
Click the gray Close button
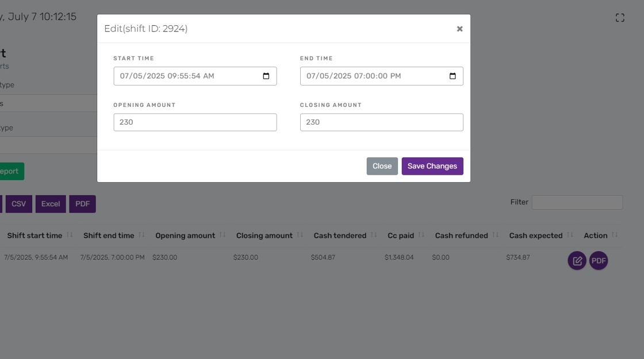point(382,166)
